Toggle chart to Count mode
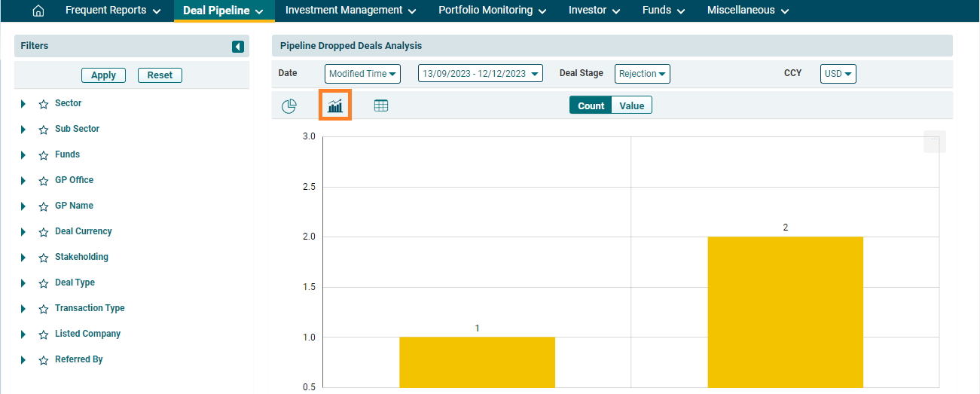Image resolution: width=980 pixels, height=394 pixels. pyautogui.click(x=591, y=105)
